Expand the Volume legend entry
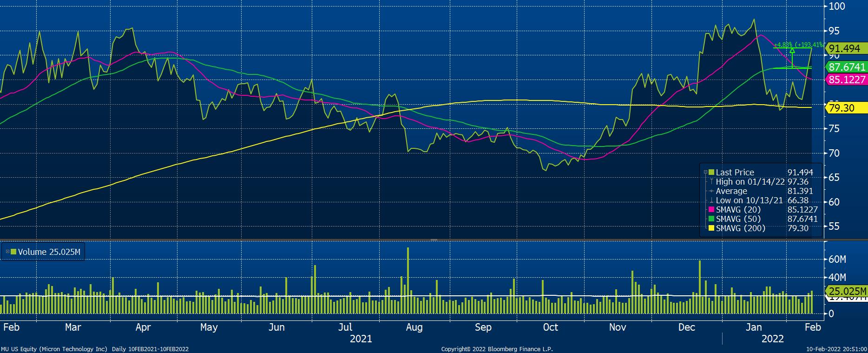This screenshot has width=868, height=353. click(7, 252)
